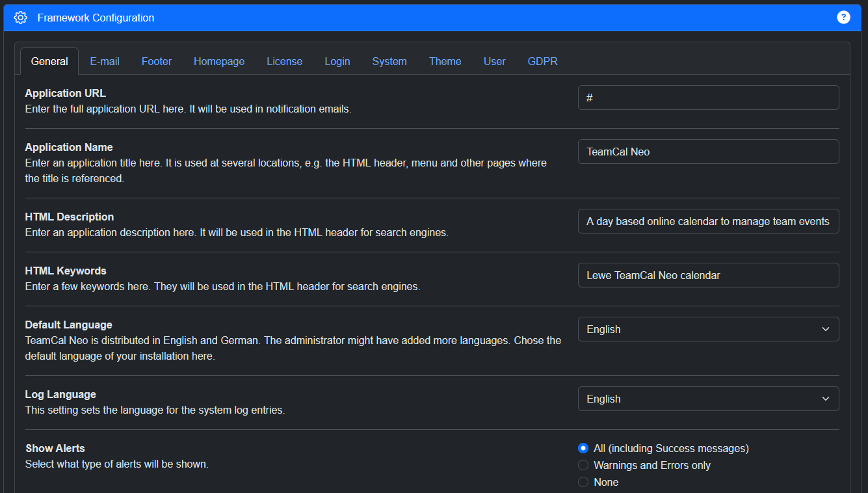Open the Login settings tab
The image size is (868, 493).
pos(337,61)
